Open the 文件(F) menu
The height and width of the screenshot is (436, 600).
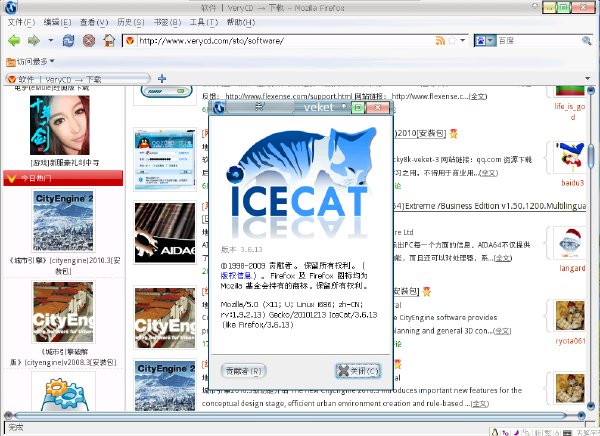pyautogui.click(x=21, y=22)
